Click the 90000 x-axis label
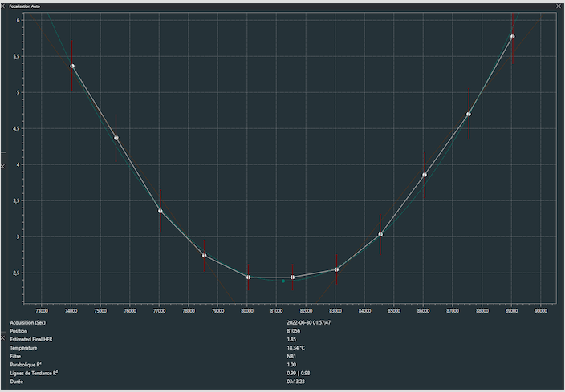 tap(541, 311)
